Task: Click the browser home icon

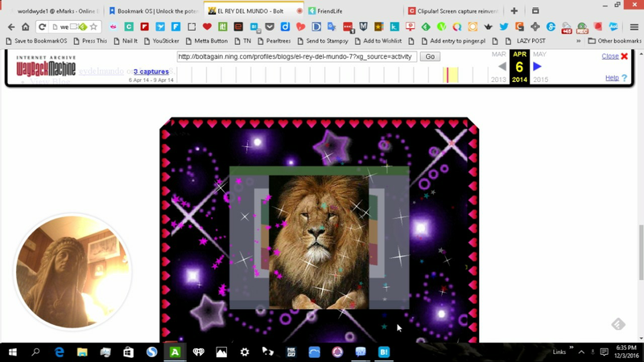Action: 26,27
